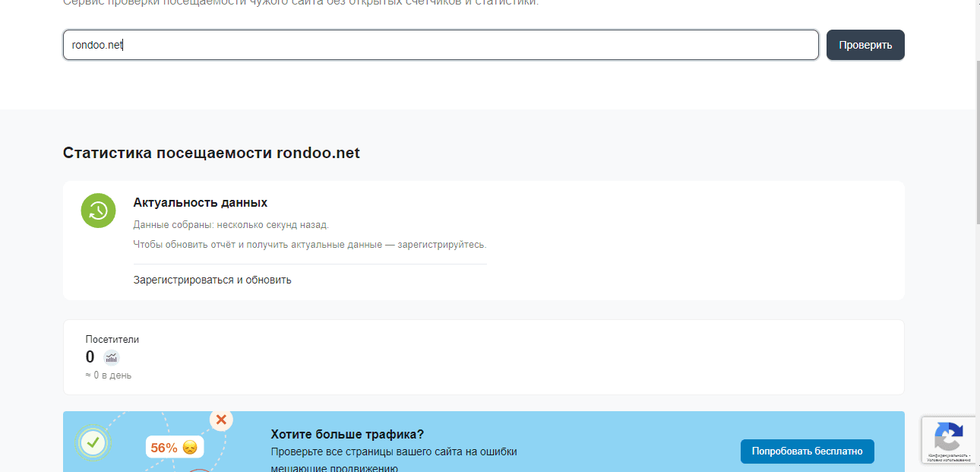Open the Зарегистрироваться и обновить link
980x472 pixels.
[212, 280]
